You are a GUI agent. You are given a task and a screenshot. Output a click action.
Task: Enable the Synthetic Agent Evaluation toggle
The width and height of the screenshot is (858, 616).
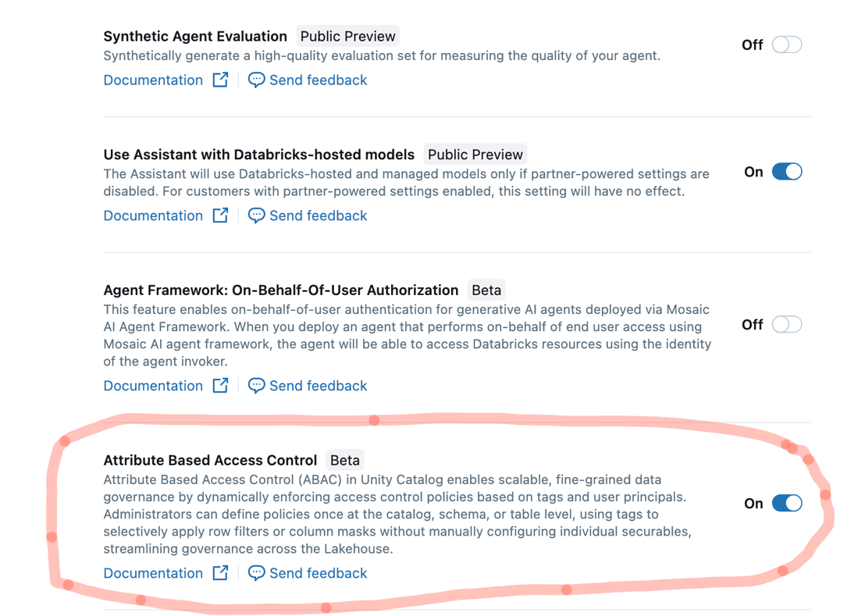787,45
